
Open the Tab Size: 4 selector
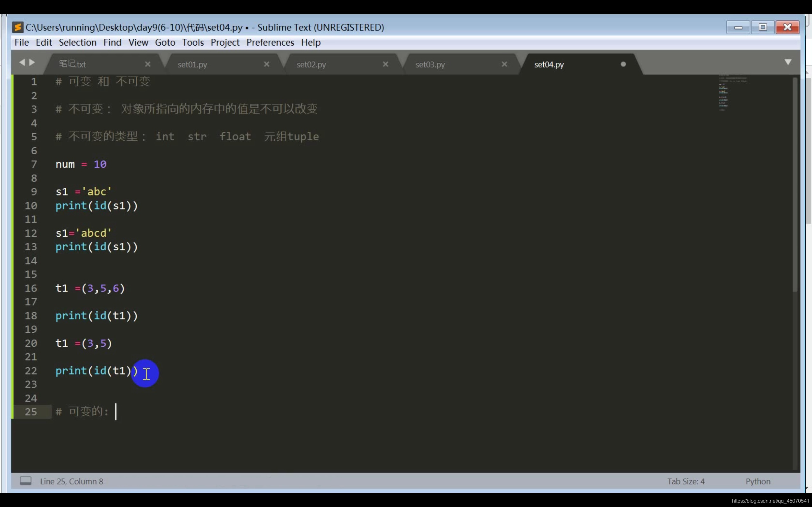coord(685,482)
